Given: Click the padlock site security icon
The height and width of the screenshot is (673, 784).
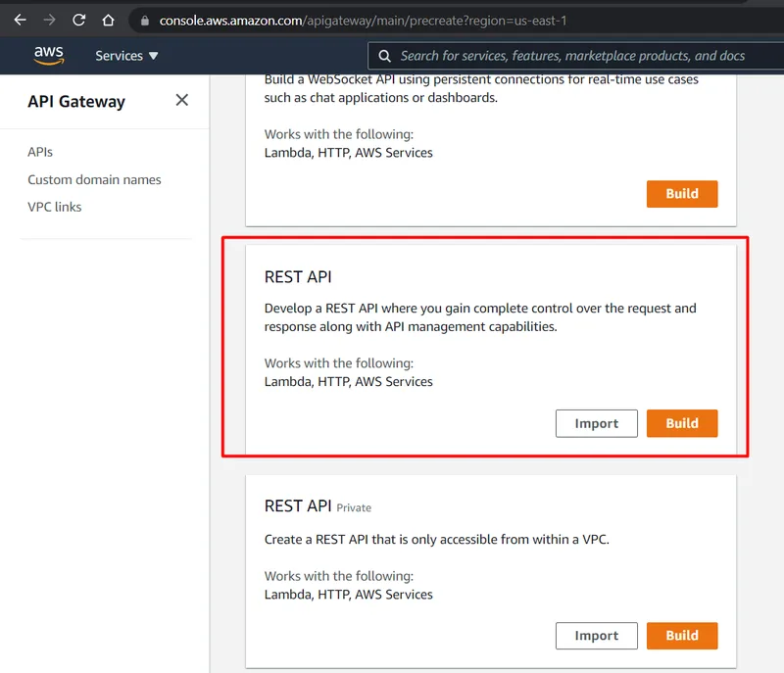Looking at the screenshot, I should tap(145, 21).
